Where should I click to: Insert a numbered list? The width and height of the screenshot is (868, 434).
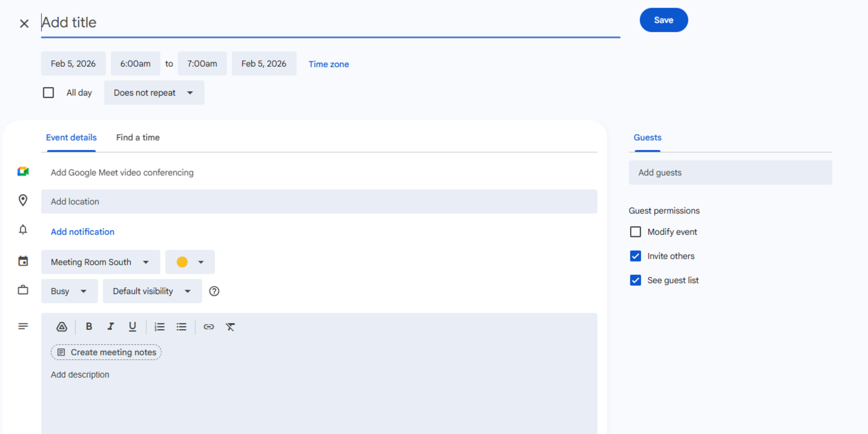(159, 327)
